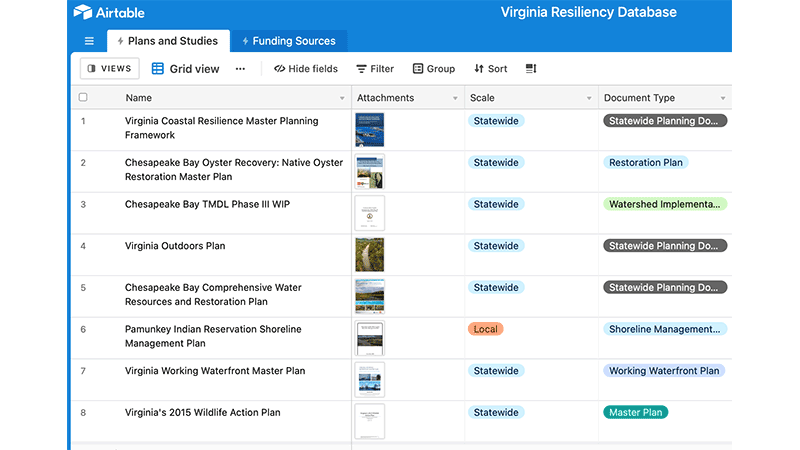Expand the Document Type column dropdown arrow
The height and width of the screenshot is (450, 800).
[x=723, y=99]
